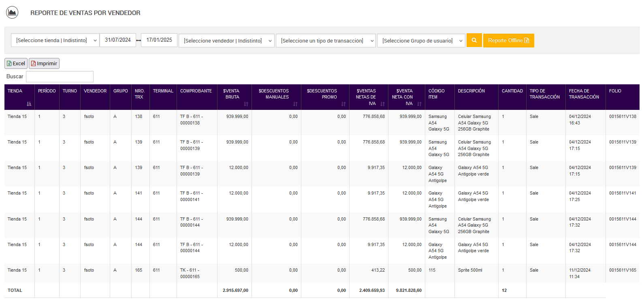Click the total 9.821.828,60 value
The height and width of the screenshot is (300, 644).
tap(409, 291)
